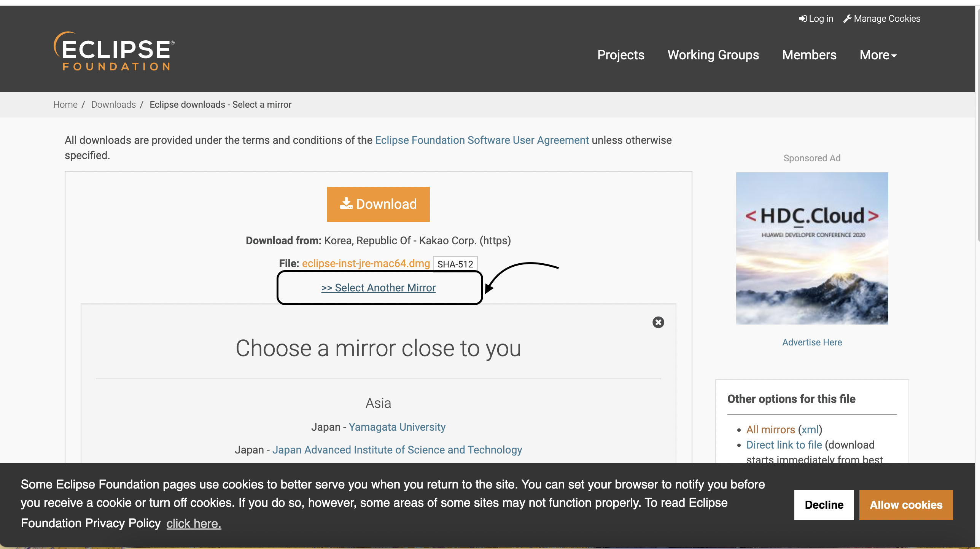Open Eclipse Foundation Software User Agreement

pos(482,140)
